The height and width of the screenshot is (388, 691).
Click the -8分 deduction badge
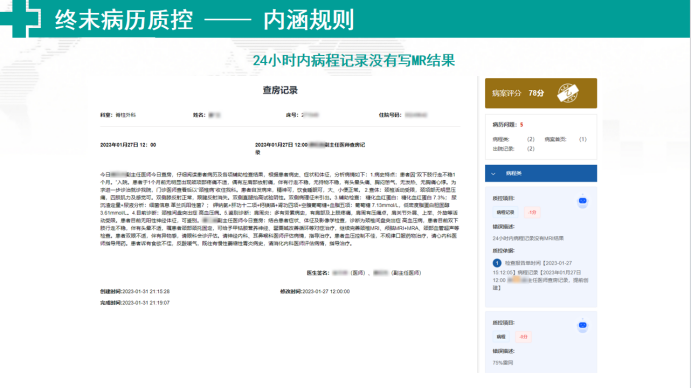coord(524,337)
